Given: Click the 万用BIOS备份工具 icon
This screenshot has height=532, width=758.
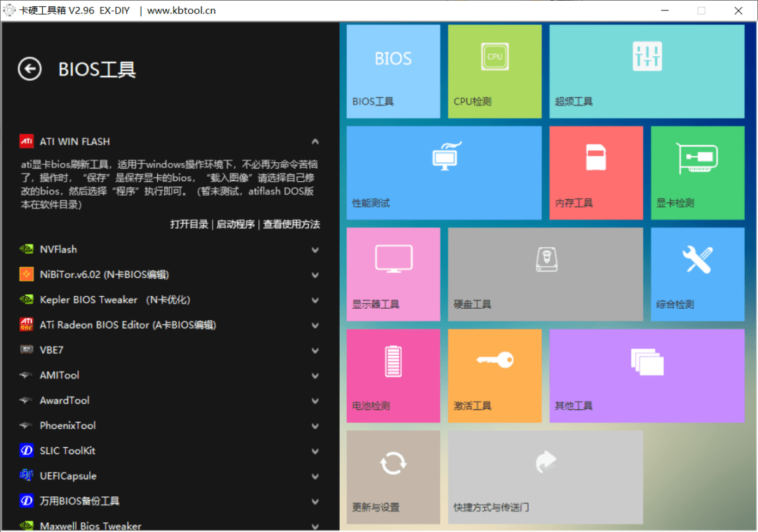Looking at the screenshot, I should point(26,500).
